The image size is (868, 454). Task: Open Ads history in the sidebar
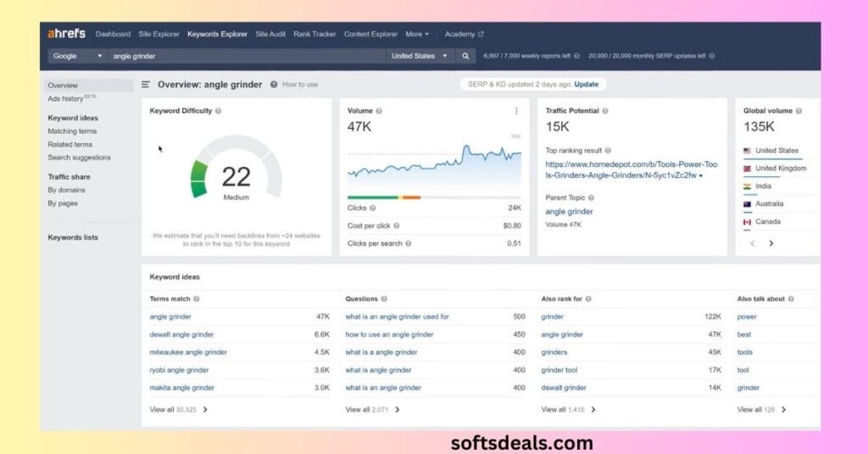pos(71,98)
